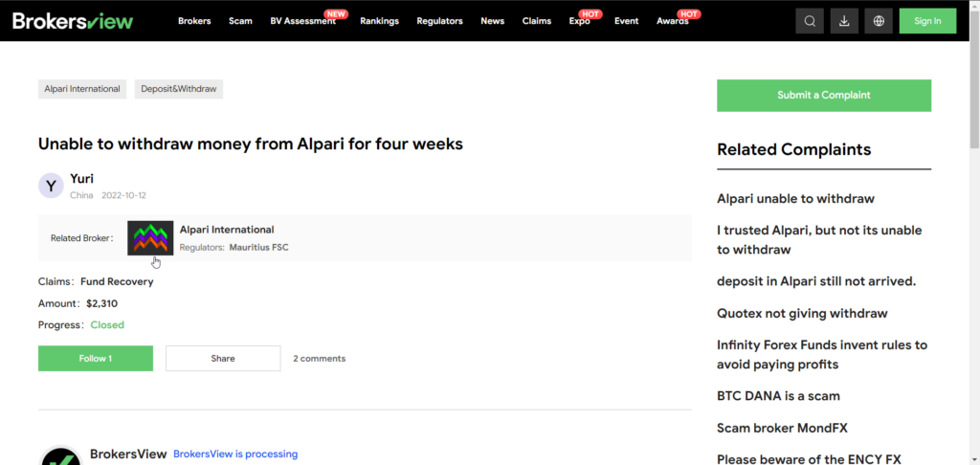Go to the News section
980x465 pixels.
tap(493, 21)
